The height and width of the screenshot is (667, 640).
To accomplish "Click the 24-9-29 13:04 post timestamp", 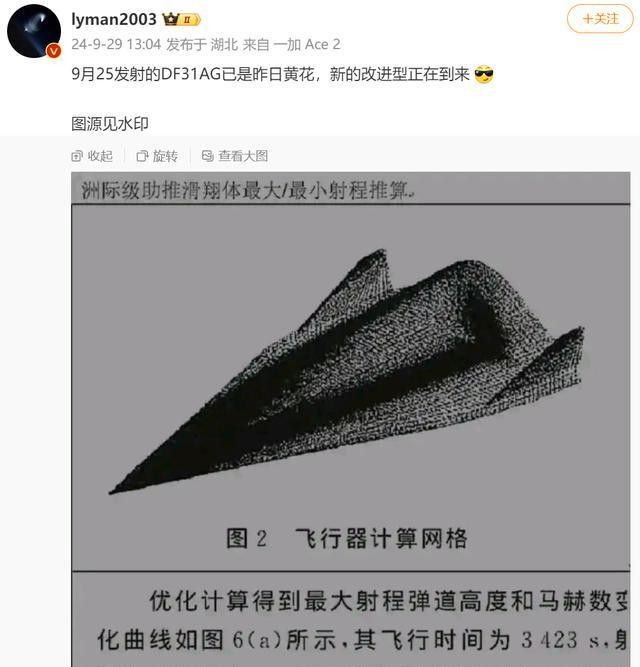I will 116,44.
